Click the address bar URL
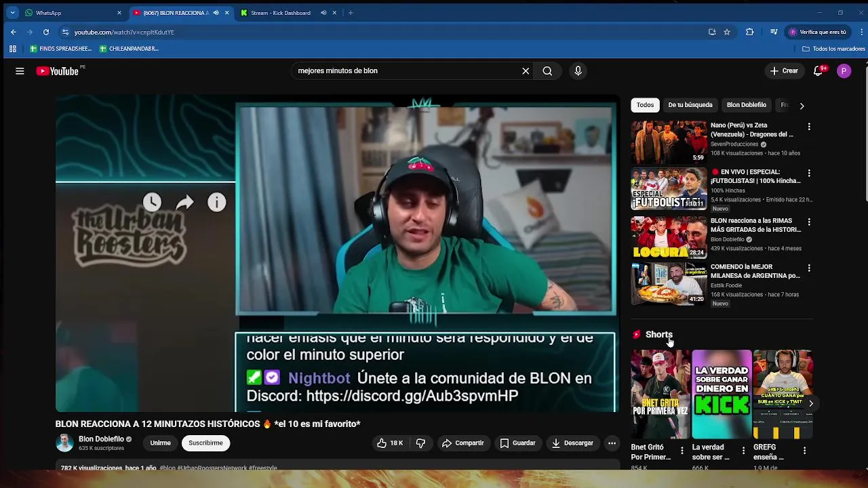Screen dimensions: 868x488 (124, 32)
